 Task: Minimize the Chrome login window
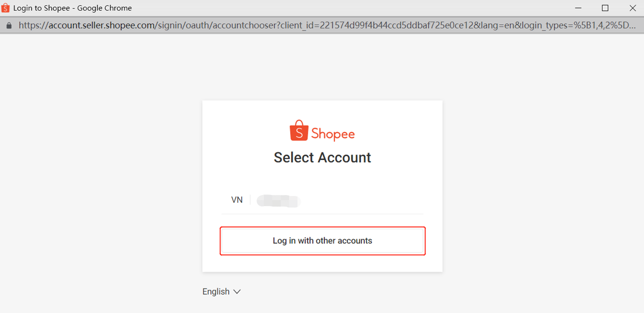pos(578,8)
